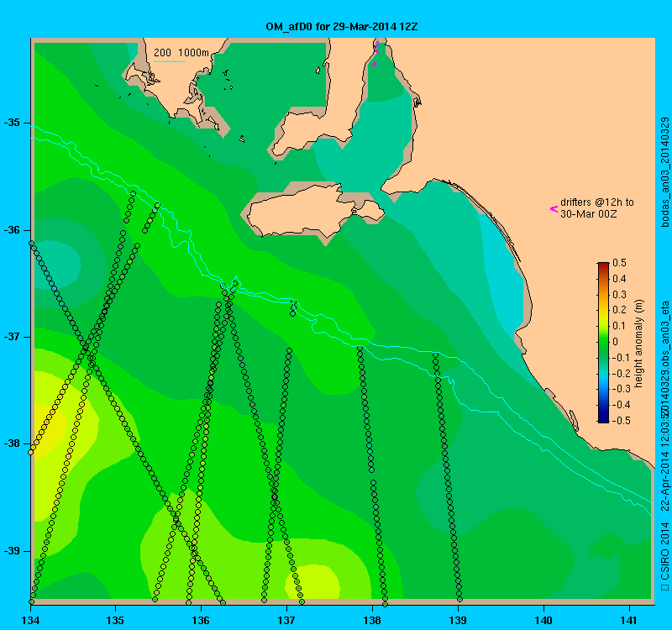Viewport: 672px width, 630px height.
Task: Click the latitude axis label '-36'
Action: tap(12, 230)
